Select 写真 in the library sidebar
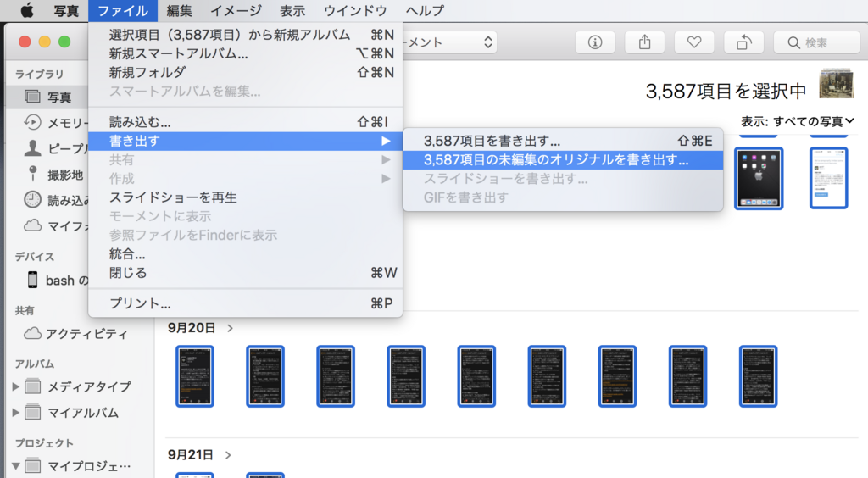The width and height of the screenshot is (868, 478). 47,97
